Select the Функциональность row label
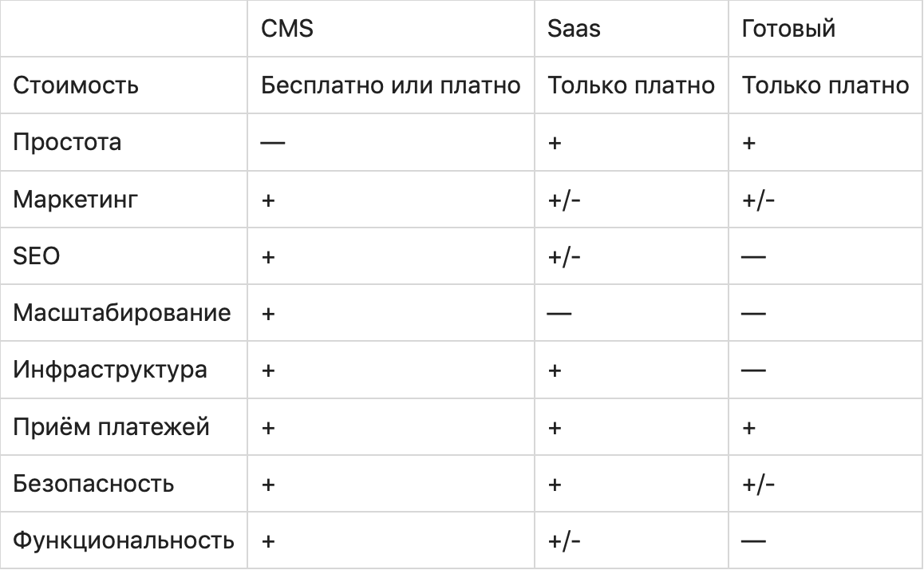This screenshot has width=924, height=570. 124,540
